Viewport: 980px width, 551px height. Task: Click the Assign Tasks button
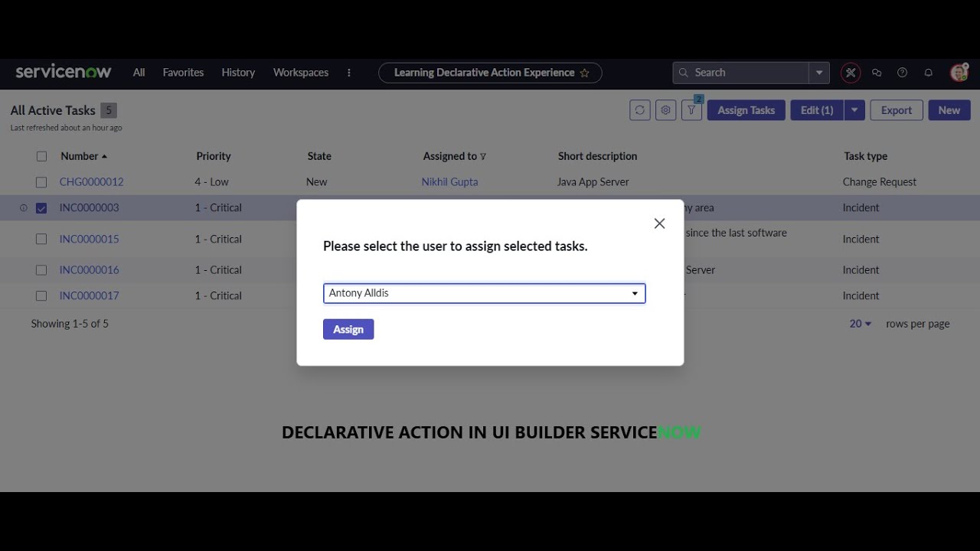746,110
